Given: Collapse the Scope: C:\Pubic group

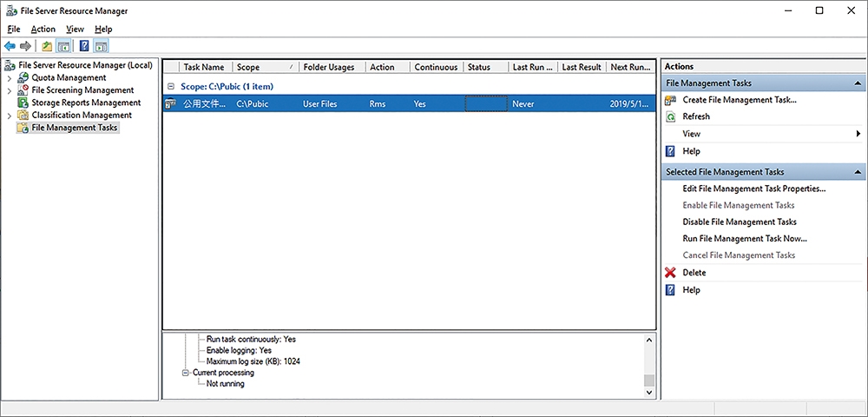Looking at the screenshot, I should click(171, 87).
